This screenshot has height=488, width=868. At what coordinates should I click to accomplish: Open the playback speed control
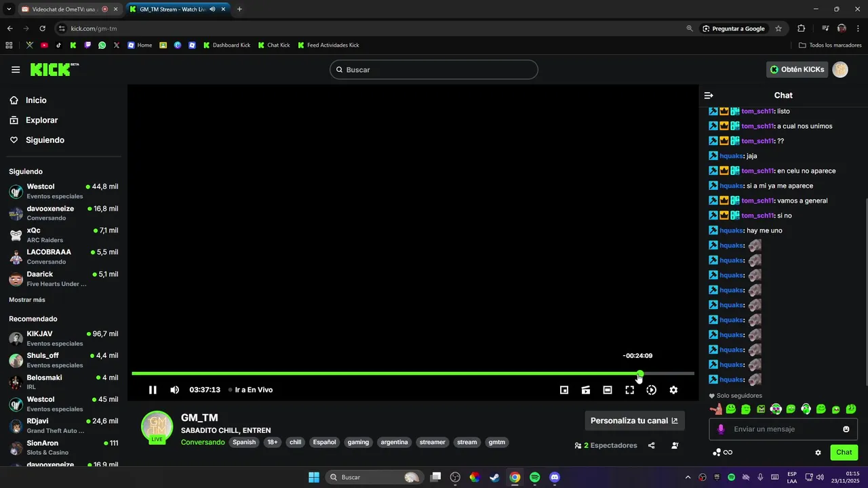[651, 390]
